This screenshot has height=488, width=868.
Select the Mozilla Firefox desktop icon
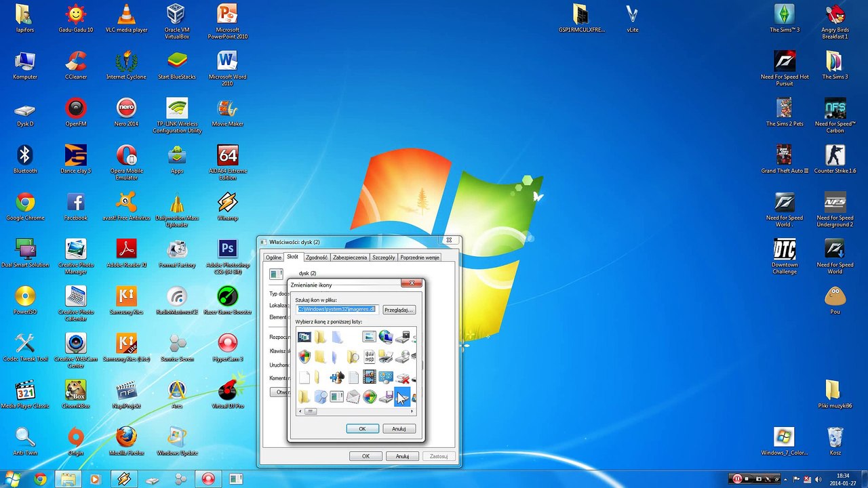click(x=126, y=441)
